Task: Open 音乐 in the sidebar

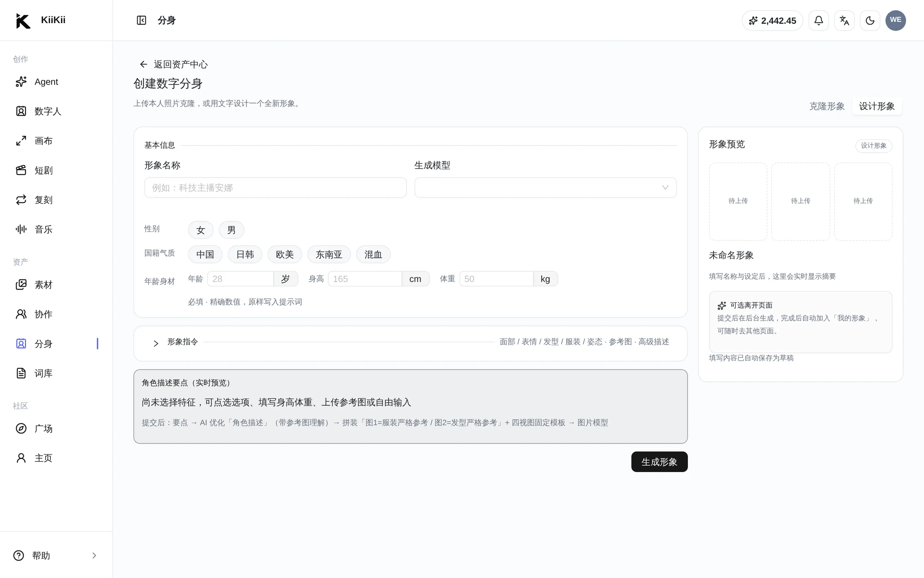Action: [56, 229]
